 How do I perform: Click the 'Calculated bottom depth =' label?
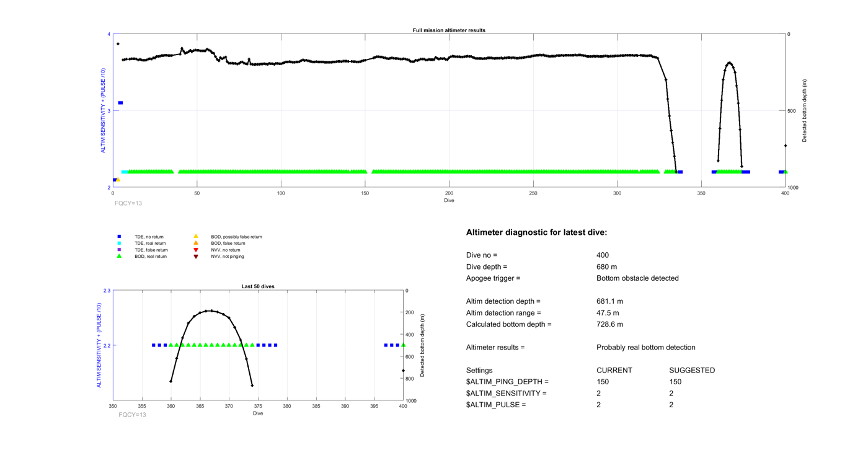(x=508, y=324)
